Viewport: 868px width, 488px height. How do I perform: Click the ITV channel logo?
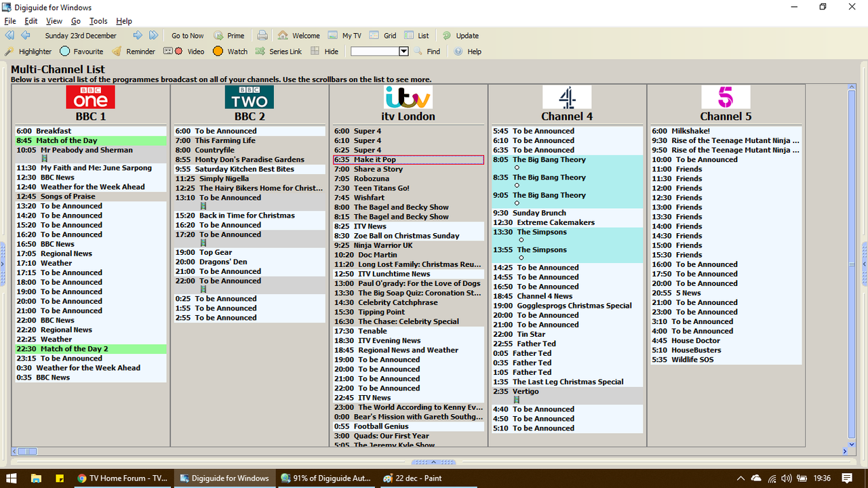(x=408, y=97)
